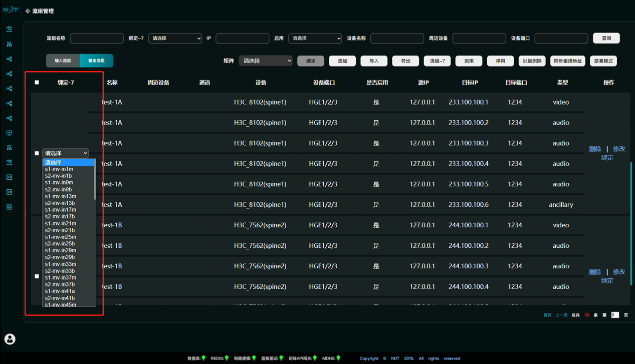Click the 流组名称 text input field
Image resolution: width=635 pixels, height=364 pixels.
[x=97, y=39]
